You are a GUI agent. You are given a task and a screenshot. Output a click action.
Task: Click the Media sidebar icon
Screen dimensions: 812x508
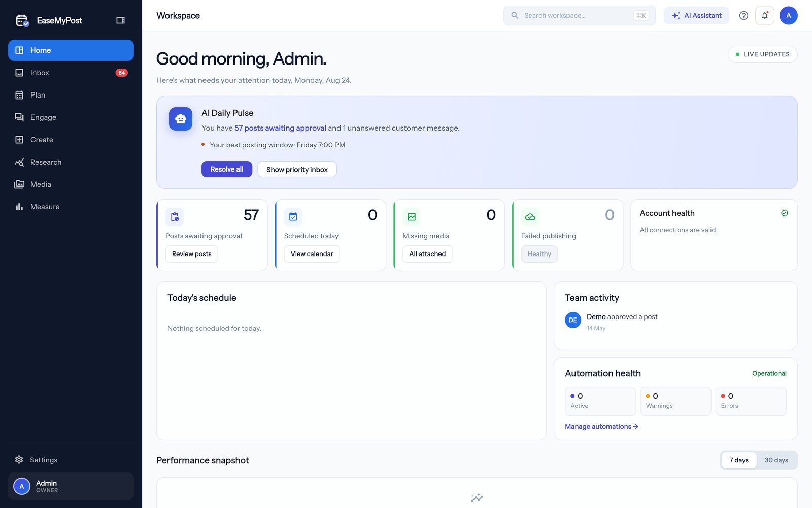click(x=19, y=184)
